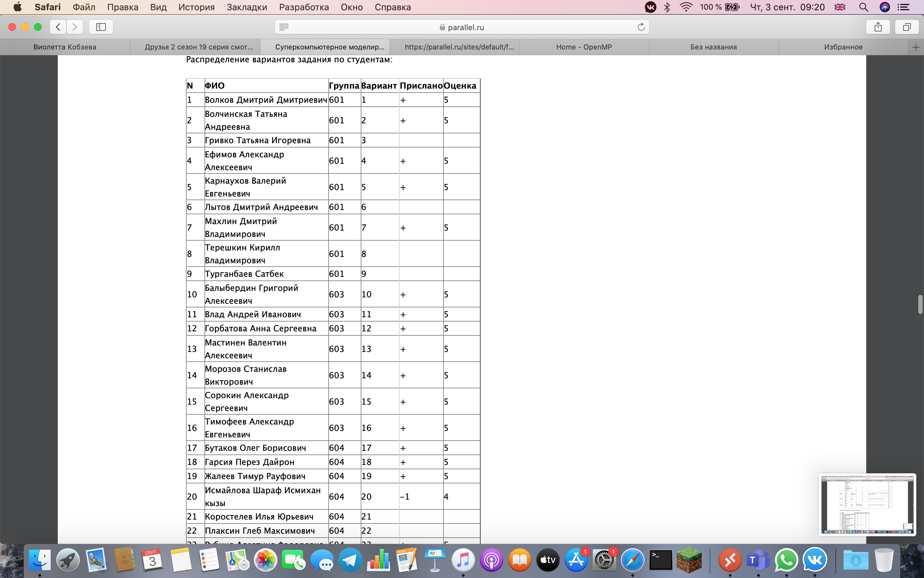Open the Файл menu
Image resolution: width=924 pixels, height=578 pixels.
pos(84,7)
